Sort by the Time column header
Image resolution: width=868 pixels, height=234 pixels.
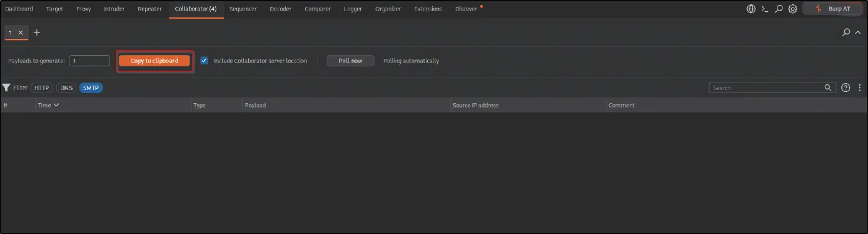(113, 105)
